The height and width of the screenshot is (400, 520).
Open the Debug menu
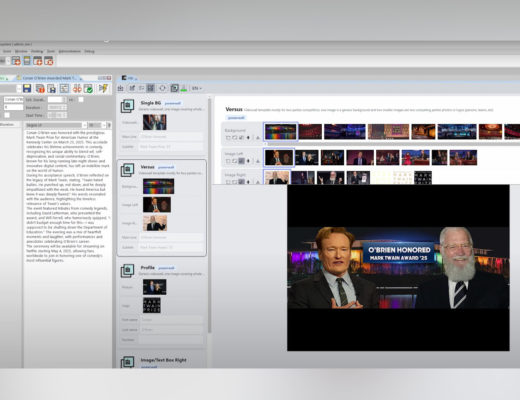pyautogui.click(x=89, y=51)
